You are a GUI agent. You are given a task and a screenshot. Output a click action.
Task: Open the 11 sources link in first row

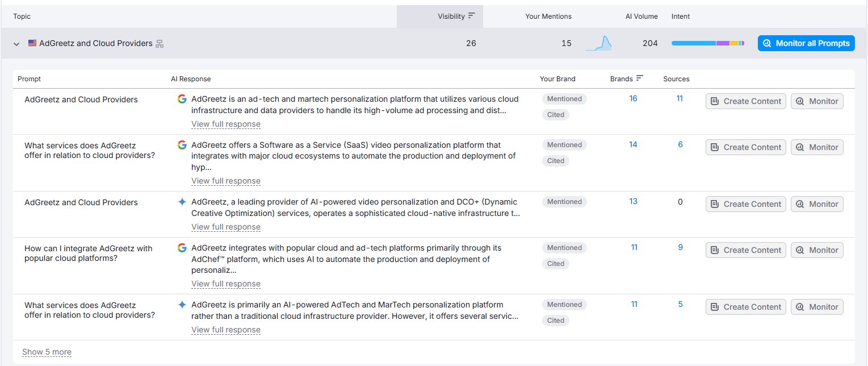(x=680, y=99)
